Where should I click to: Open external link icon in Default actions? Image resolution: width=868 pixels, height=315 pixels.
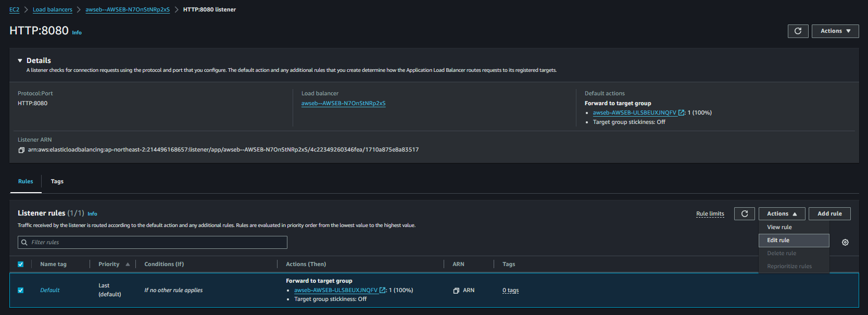(681, 112)
